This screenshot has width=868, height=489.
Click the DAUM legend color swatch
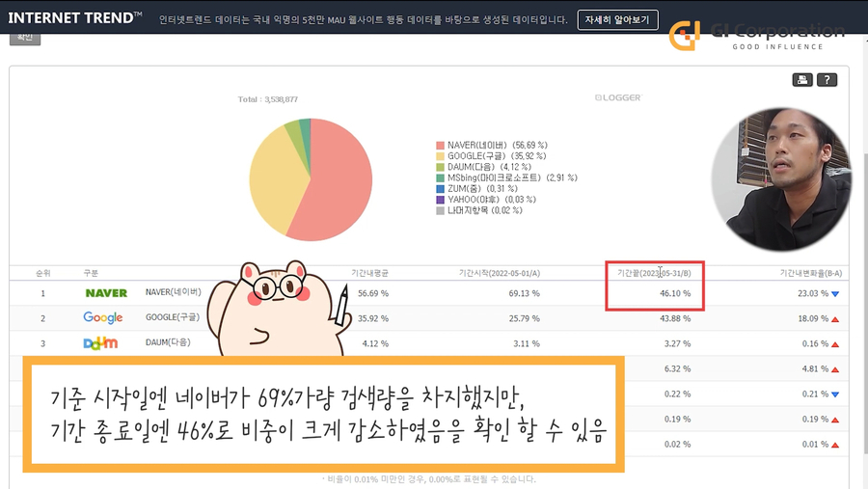tap(440, 167)
